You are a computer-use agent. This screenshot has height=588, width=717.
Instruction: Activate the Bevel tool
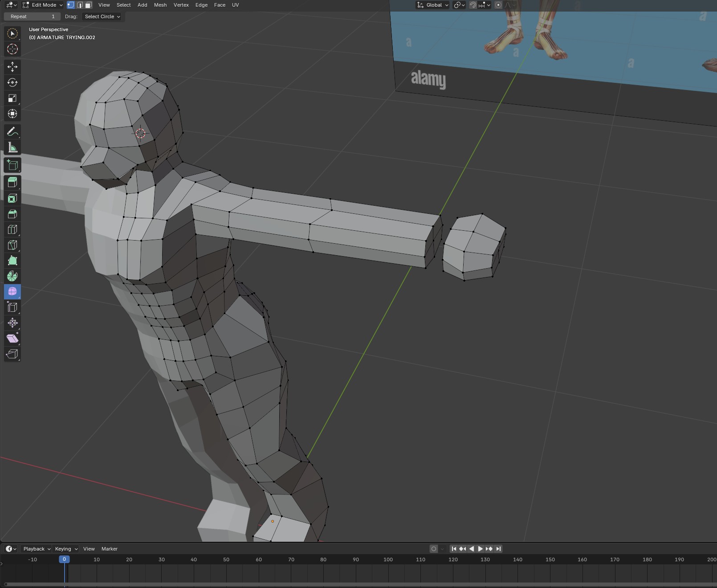tap(12, 214)
